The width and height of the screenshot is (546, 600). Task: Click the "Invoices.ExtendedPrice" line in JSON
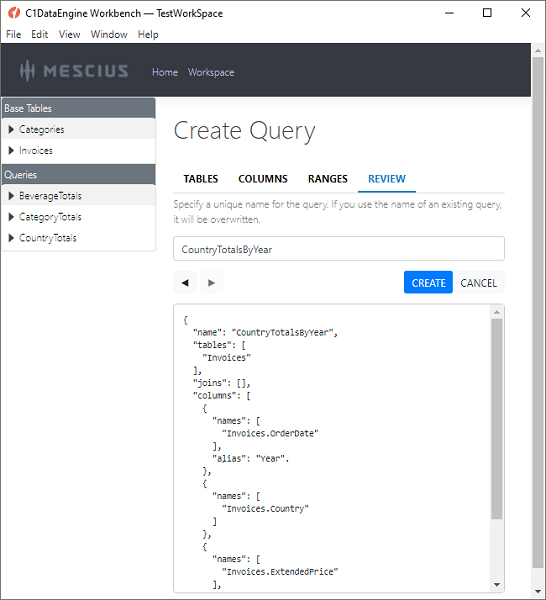(280, 572)
